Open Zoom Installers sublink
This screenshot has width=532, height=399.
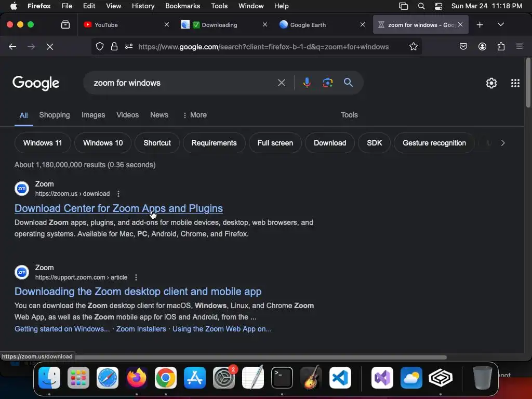[141, 329]
